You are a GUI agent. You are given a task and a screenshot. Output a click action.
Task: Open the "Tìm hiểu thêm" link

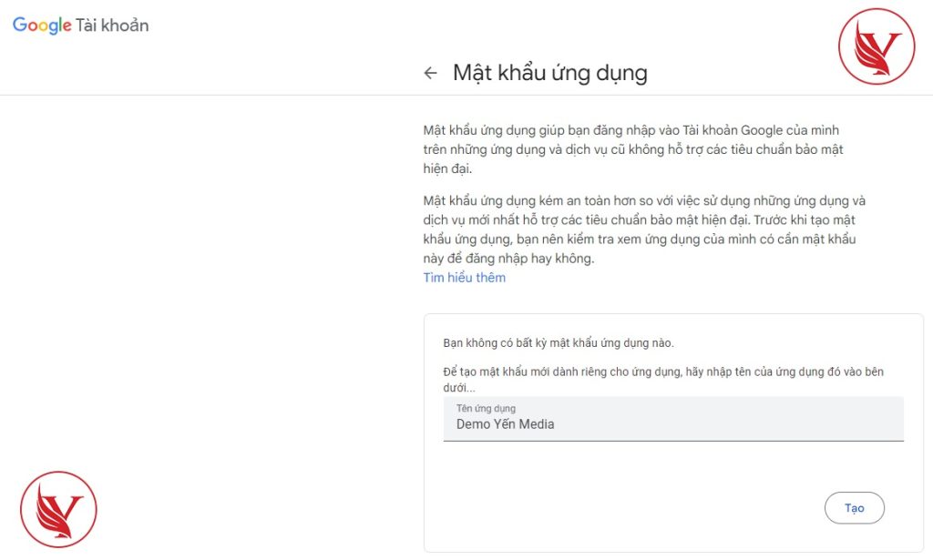[x=464, y=278]
